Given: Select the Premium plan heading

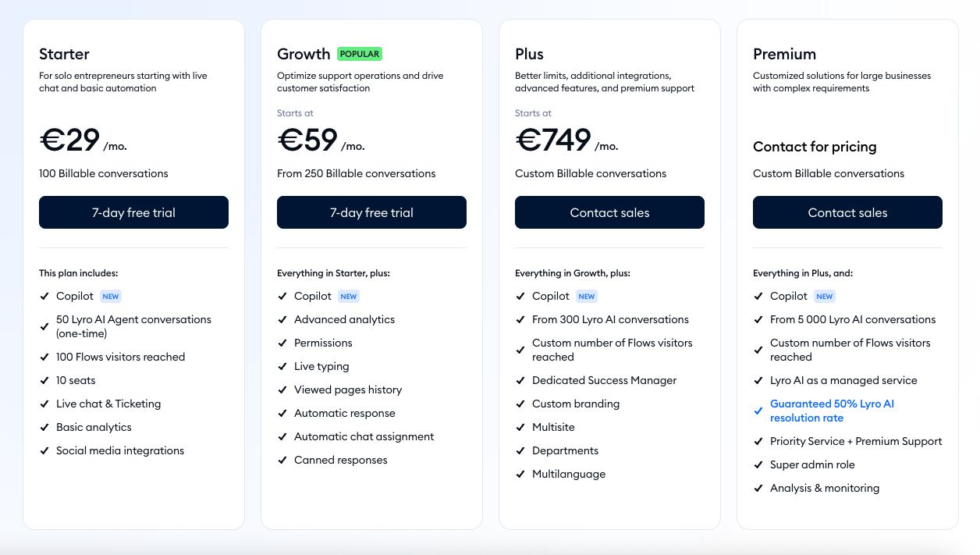Looking at the screenshot, I should (784, 54).
